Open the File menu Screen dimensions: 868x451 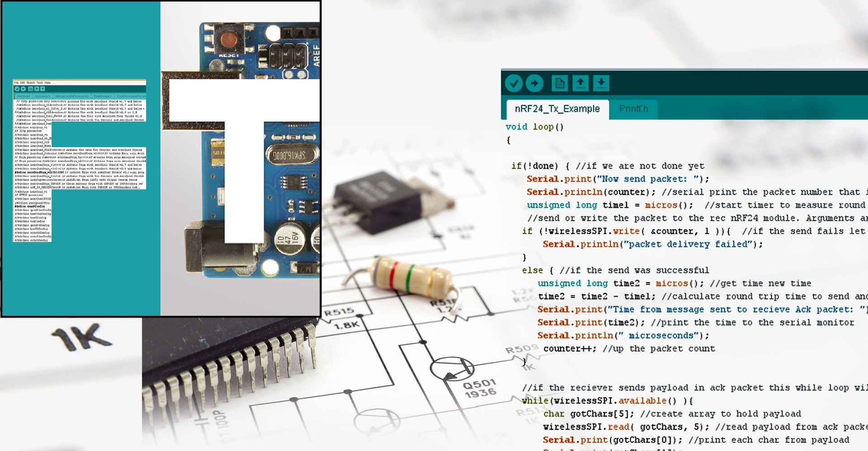[x=16, y=83]
